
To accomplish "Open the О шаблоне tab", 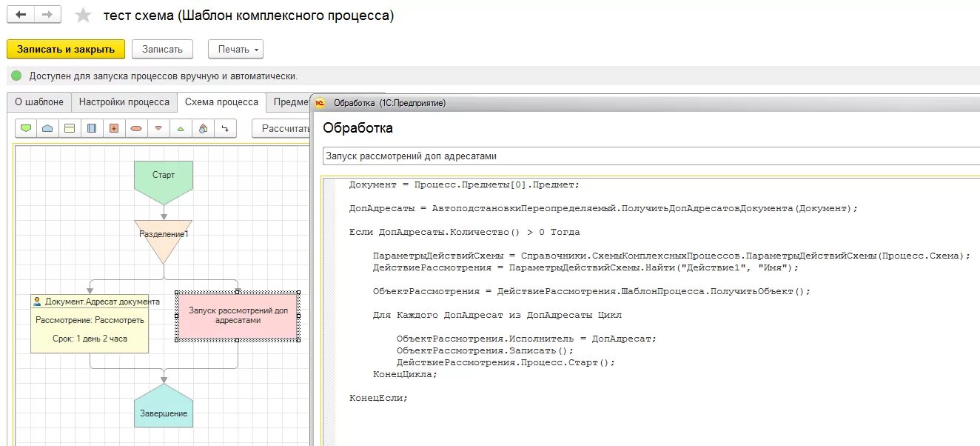I will pos(38,102).
